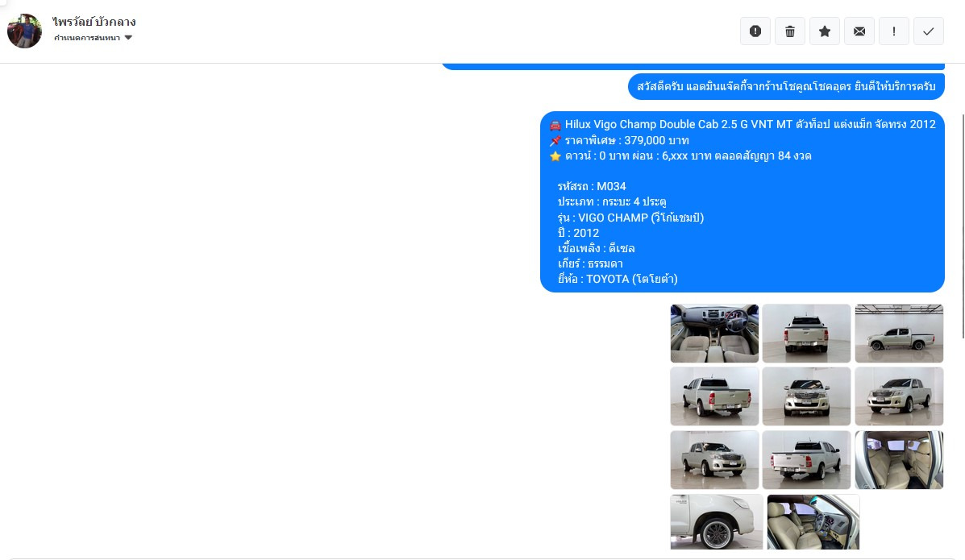Click the contact name ไพรวัลย์ บัวกลาง
This screenshot has width=965, height=560.
pyautogui.click(x=94, y=22)
